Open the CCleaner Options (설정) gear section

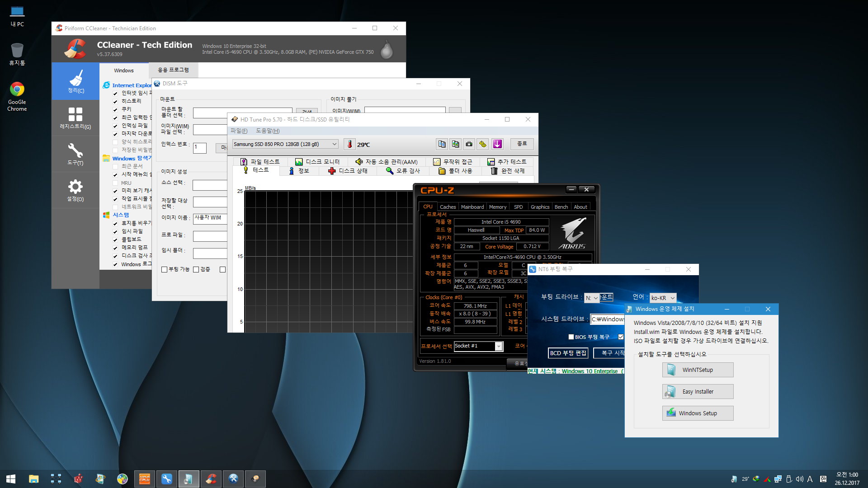point(75,190)
